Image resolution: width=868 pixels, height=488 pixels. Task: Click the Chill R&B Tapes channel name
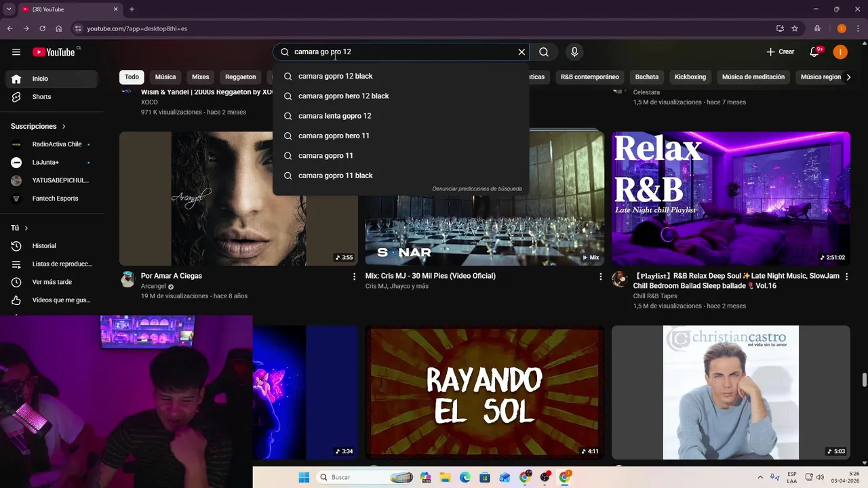(x=655, y=296)
